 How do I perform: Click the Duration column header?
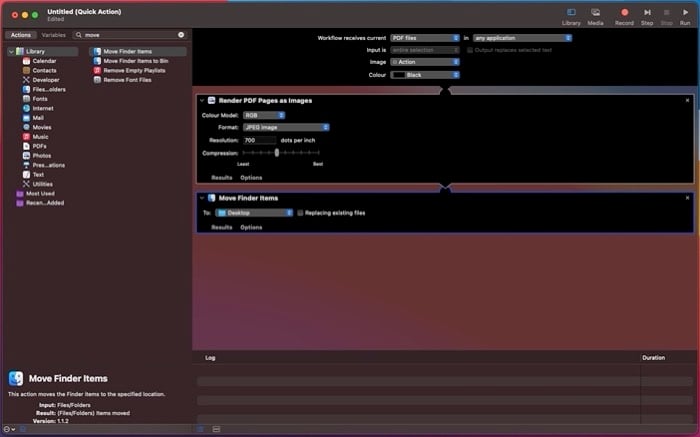coord(654,358)
